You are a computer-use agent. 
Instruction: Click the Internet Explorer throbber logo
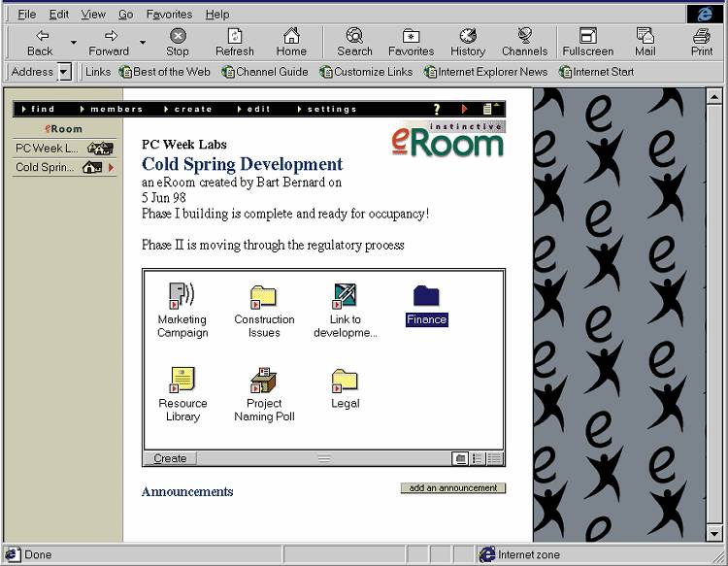tap(705, 15)
